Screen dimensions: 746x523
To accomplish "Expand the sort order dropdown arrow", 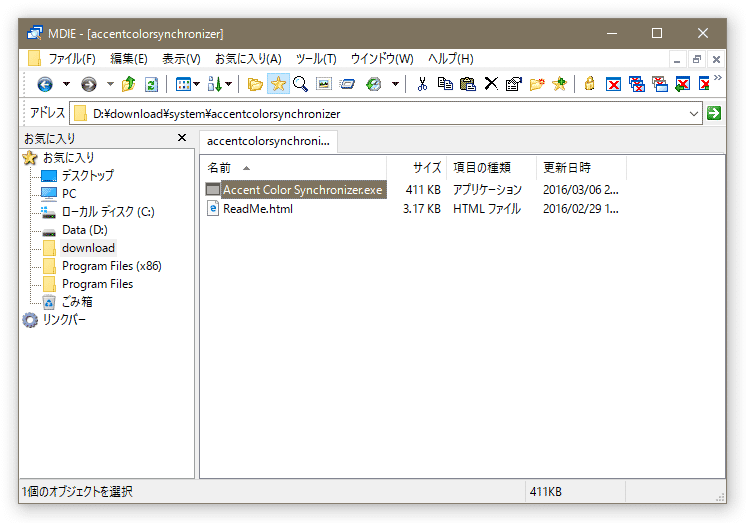I will pyautogui.click(x=228, y=84).
